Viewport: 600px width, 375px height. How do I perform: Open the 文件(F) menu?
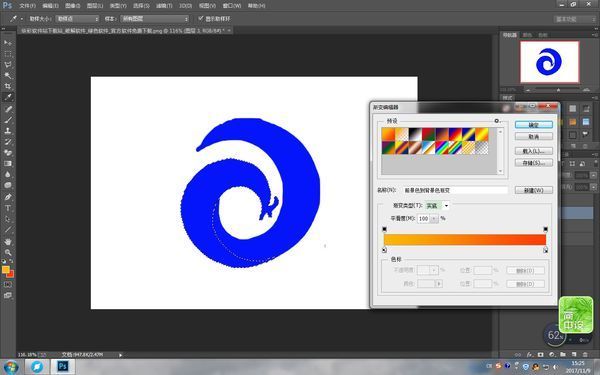(27, 6)
